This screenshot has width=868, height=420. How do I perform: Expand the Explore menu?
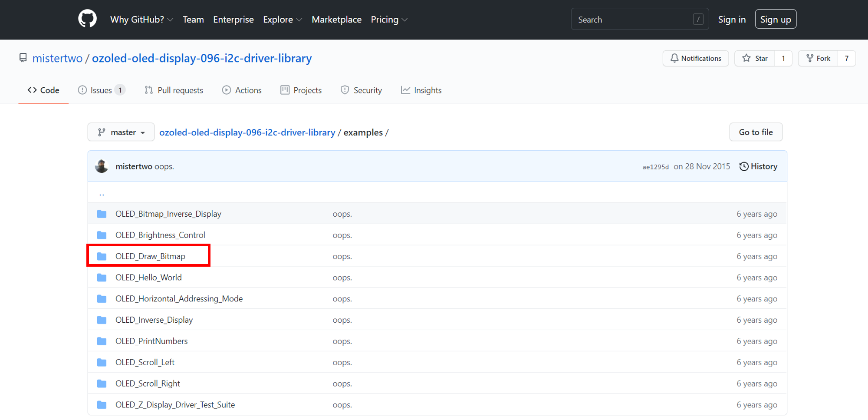tap(282, 20)
